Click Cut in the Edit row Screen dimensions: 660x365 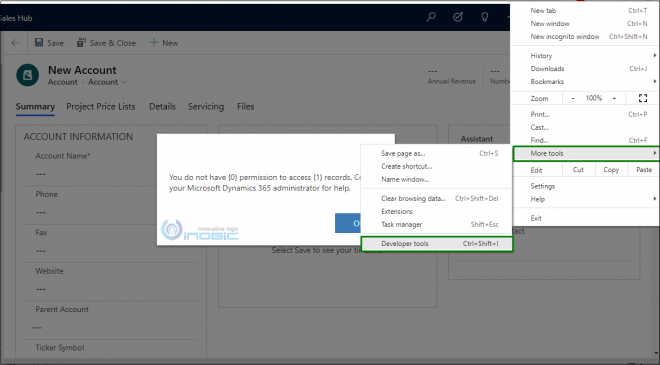pos(578,170)
